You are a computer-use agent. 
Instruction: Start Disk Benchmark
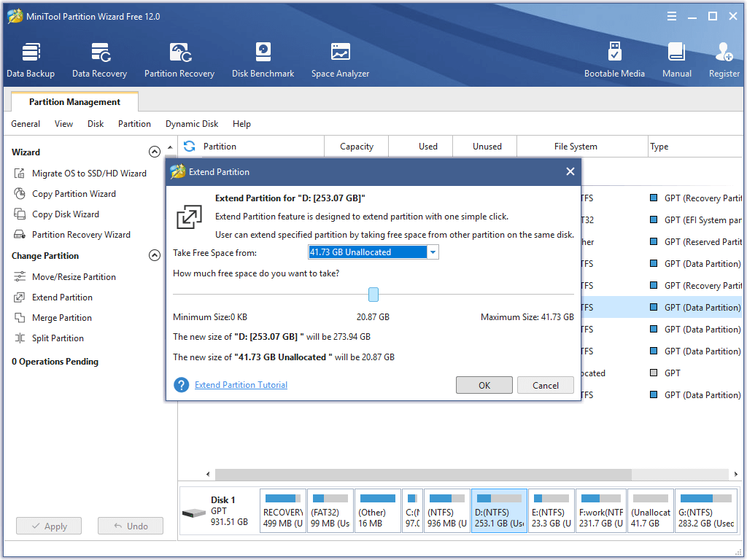(x=263, y=61)
